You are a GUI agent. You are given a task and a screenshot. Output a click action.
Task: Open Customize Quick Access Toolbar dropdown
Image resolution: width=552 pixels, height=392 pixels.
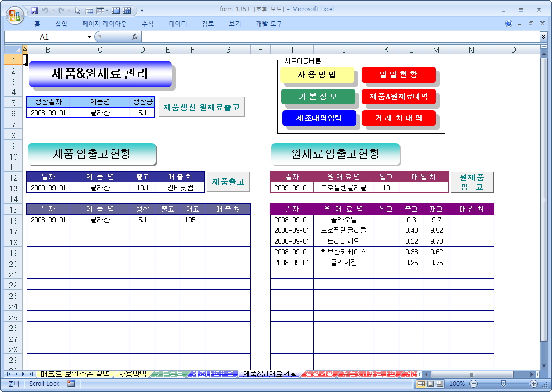[142, 10]
